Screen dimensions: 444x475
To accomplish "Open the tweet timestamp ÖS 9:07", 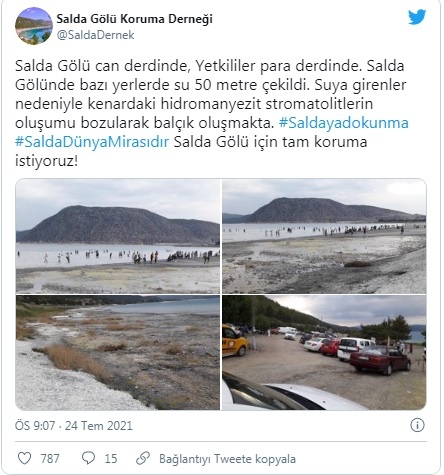I will pyautogui.click(x=35, y=426).
